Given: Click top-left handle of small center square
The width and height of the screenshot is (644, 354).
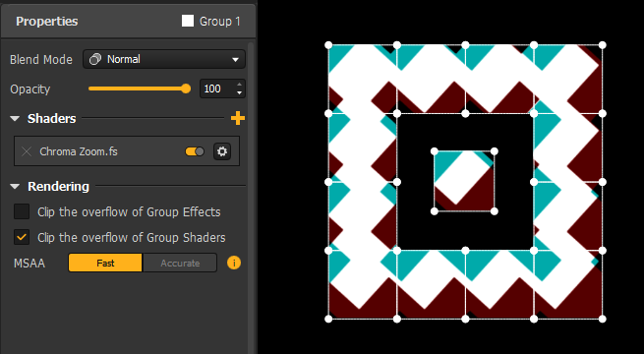Looking at the screenshot, I should point(435,151).
